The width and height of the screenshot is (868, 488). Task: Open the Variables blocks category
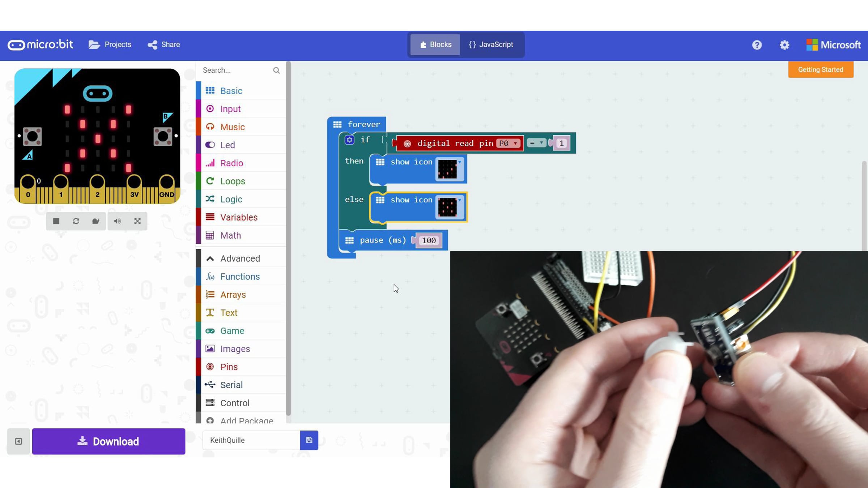pyautogui.click(x=241, y=217)
